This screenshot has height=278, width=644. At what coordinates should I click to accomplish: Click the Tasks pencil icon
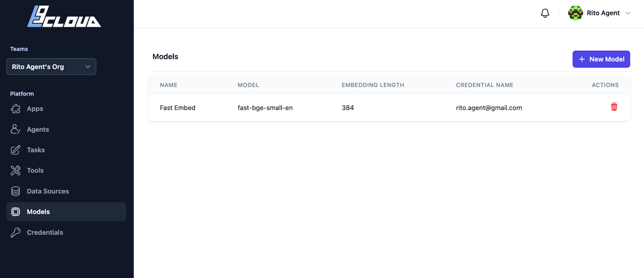point(16,150)
